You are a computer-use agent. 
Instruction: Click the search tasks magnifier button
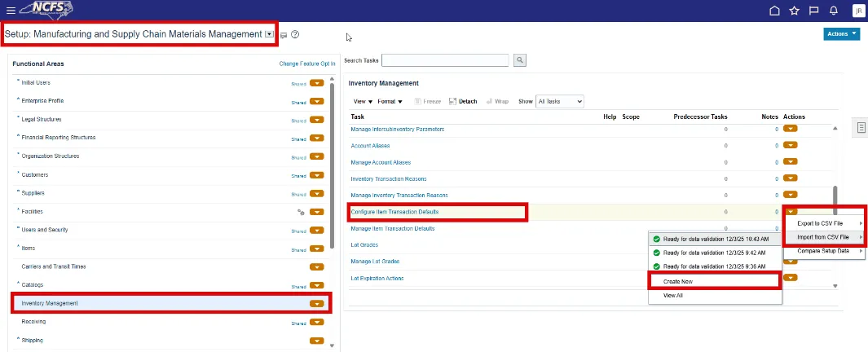pos(520,60)
